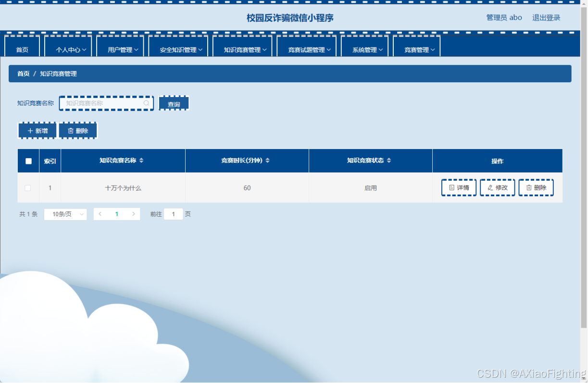Click the 启用 status cell

[x=371, y=188]
